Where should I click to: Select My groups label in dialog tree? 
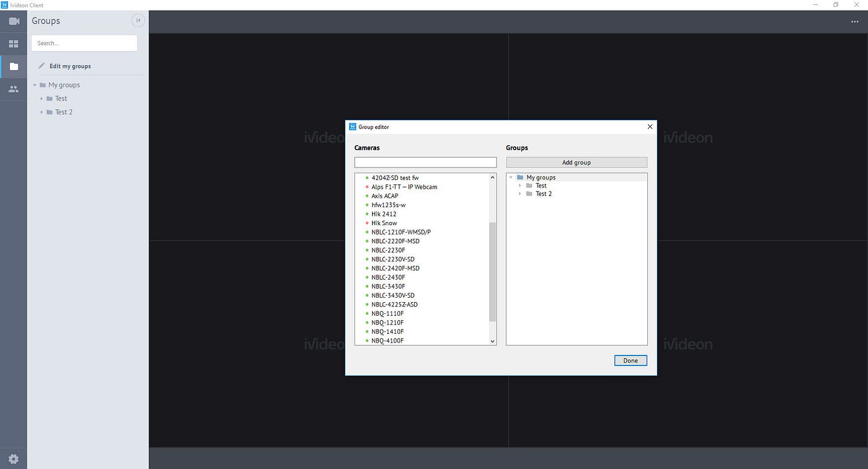(x=541, y=177)
